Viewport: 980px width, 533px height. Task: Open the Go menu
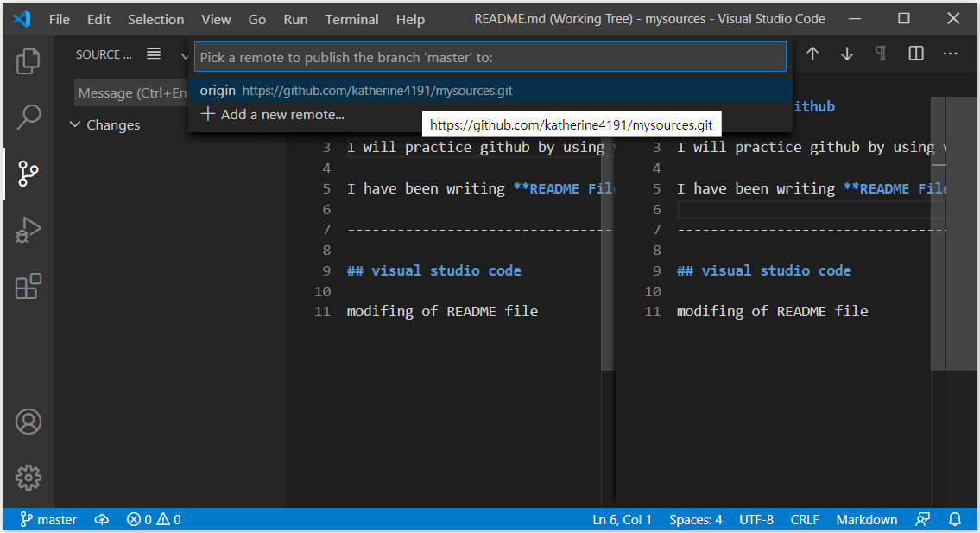(x=257, y=19)
